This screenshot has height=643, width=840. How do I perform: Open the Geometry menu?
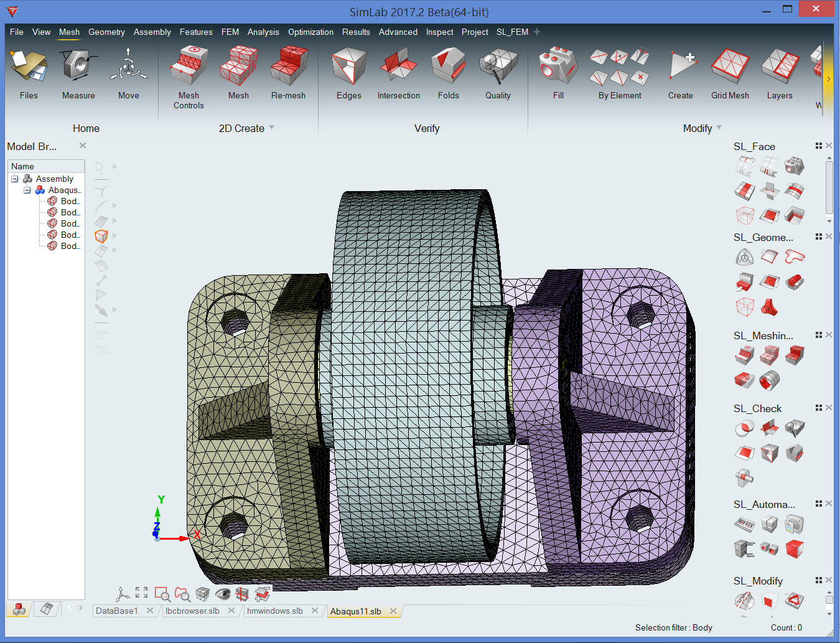point(106,32)
